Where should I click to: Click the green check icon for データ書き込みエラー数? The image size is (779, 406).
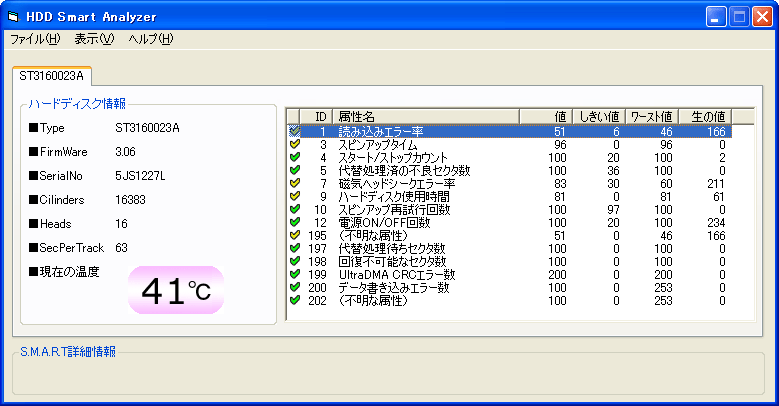pos(295,287)
